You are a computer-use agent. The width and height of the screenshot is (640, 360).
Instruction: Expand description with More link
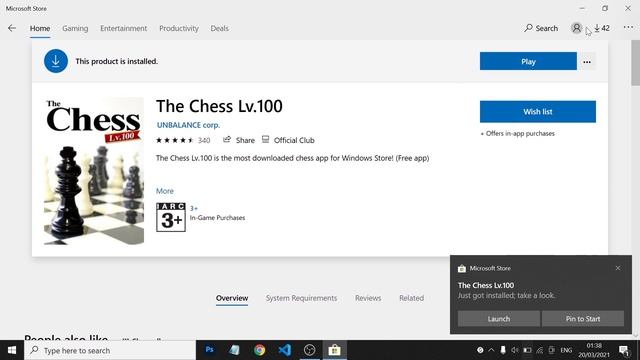(165, 191)
